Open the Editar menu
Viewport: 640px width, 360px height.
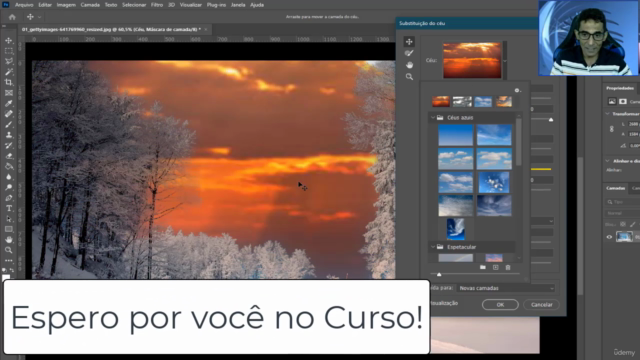[x=45, y=5]
